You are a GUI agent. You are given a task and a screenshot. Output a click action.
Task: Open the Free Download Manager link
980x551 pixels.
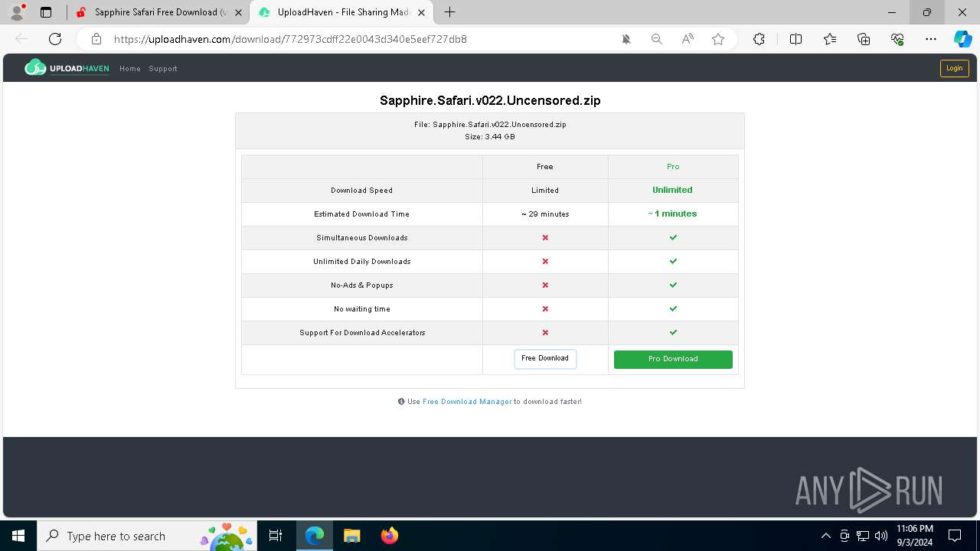(467, 402)
